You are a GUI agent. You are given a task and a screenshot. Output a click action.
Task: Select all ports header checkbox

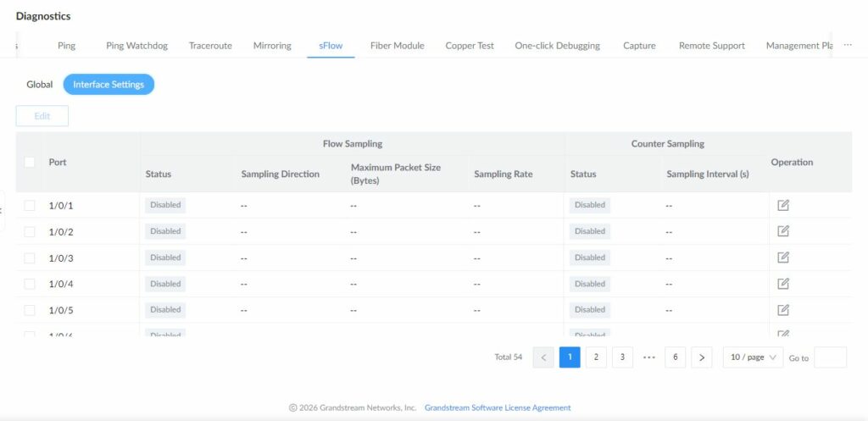(30, 162)
